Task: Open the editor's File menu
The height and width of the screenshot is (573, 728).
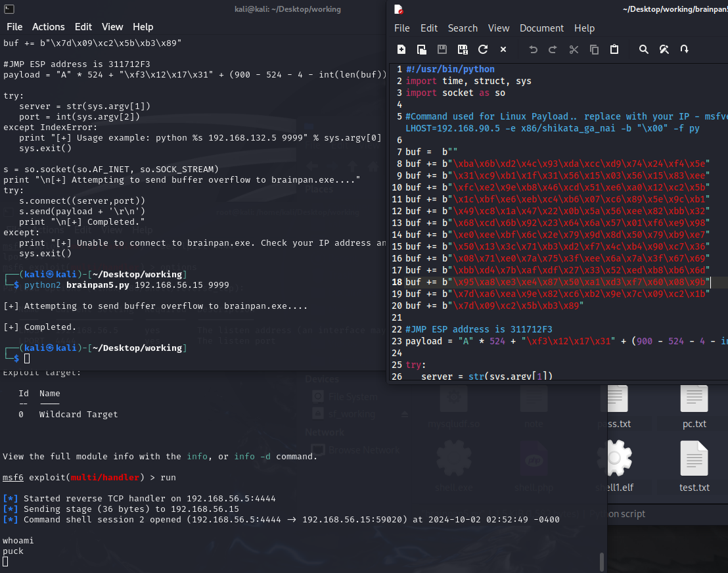Action: pos(402,28)
